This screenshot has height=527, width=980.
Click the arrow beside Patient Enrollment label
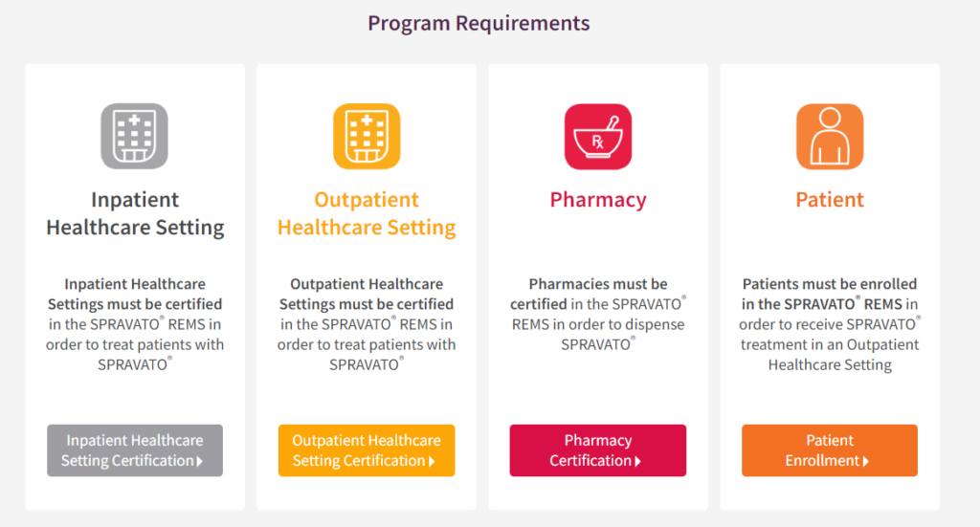[866, 462]
